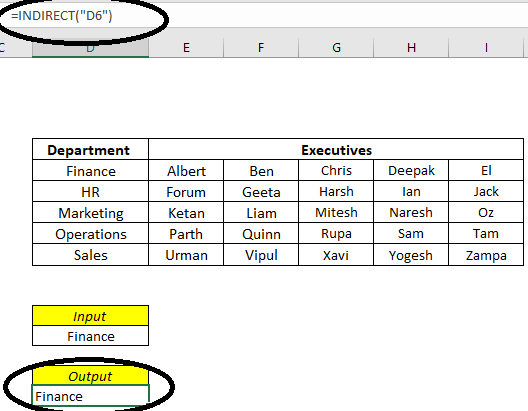This screenshot has height=411, width=528.
Task: Select the cell containing Albert
Action: coord(186,170)
